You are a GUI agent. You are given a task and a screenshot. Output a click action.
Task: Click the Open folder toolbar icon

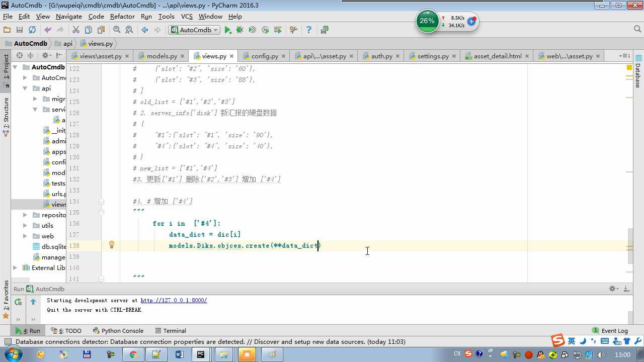click(7, 30)
